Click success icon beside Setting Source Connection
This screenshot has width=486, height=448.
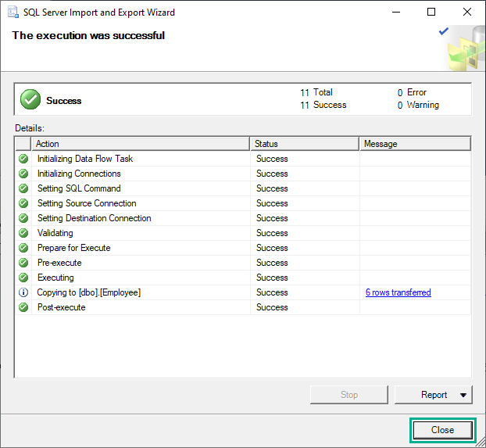tap(23, 203)
